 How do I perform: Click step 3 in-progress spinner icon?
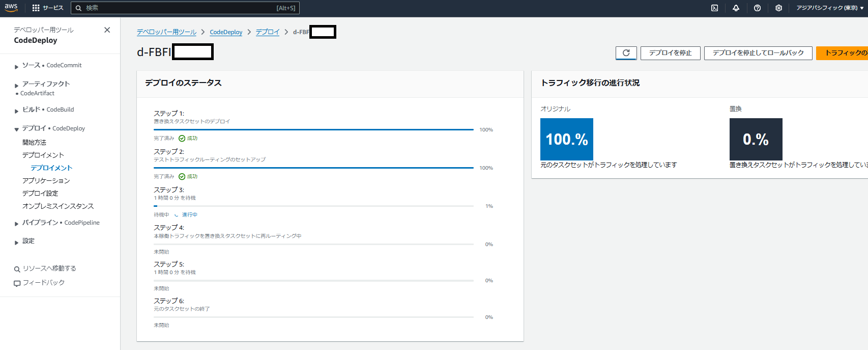[x=177, y=215]
